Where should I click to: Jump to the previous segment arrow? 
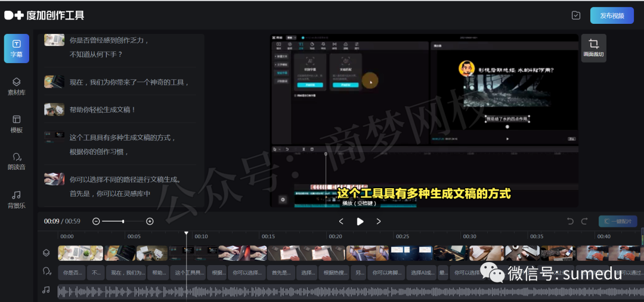point(341,222)
